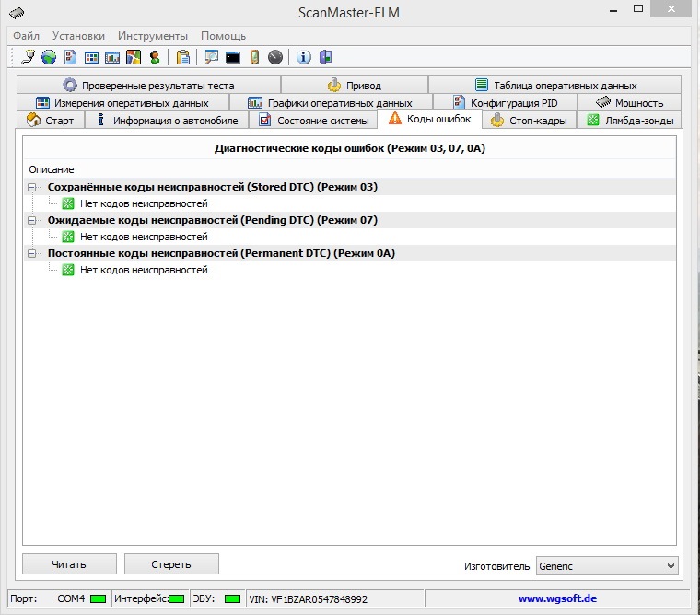Select the VIN: VF1BZAR0547848992 status text

click(x=308, y=599)
